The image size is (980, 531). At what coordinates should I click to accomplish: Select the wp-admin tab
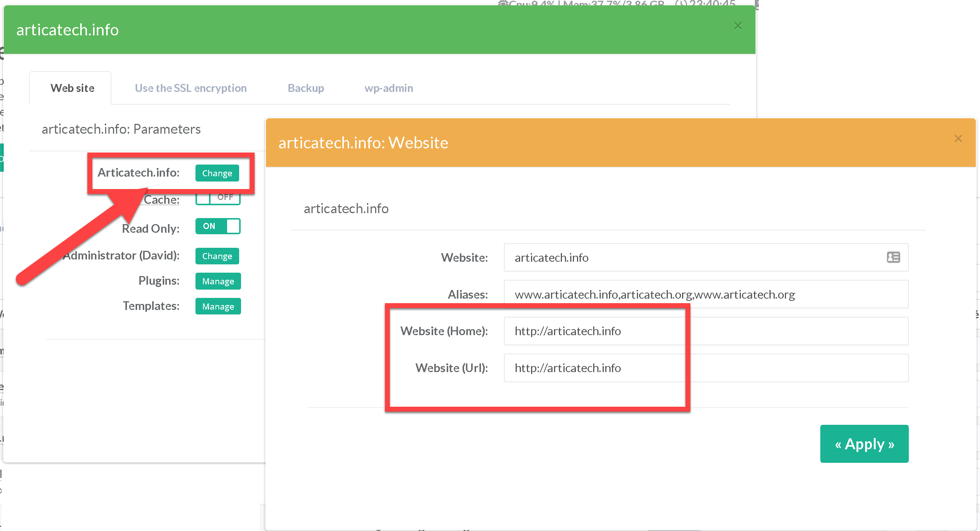[x=388, y=88]
